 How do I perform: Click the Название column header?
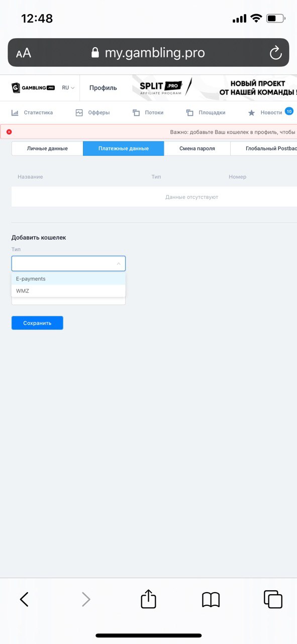[30, 177]
